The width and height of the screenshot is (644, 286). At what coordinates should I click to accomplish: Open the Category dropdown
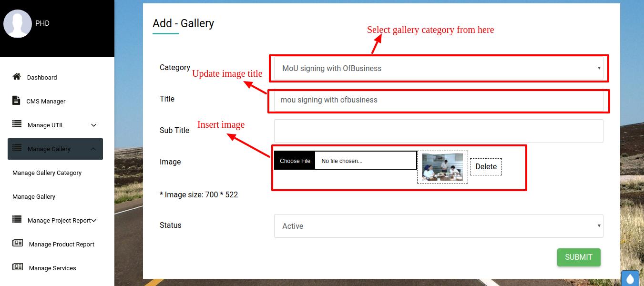(438, 68)
